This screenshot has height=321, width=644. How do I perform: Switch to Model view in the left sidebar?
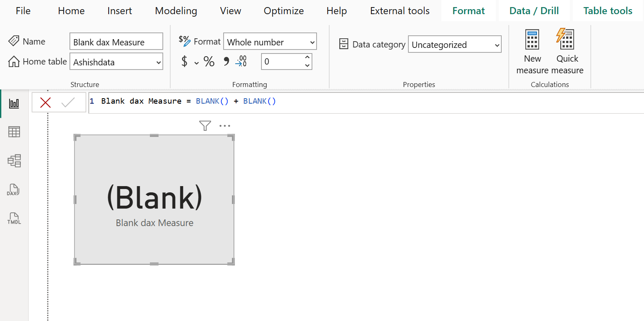(14, 161)
